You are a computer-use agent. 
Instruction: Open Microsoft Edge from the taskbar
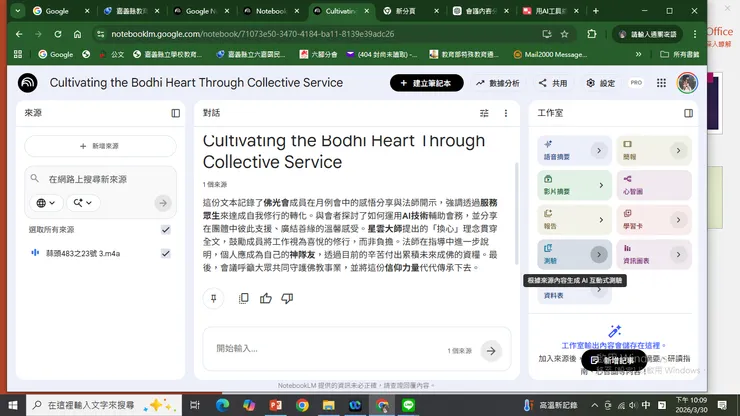point(222,405)
